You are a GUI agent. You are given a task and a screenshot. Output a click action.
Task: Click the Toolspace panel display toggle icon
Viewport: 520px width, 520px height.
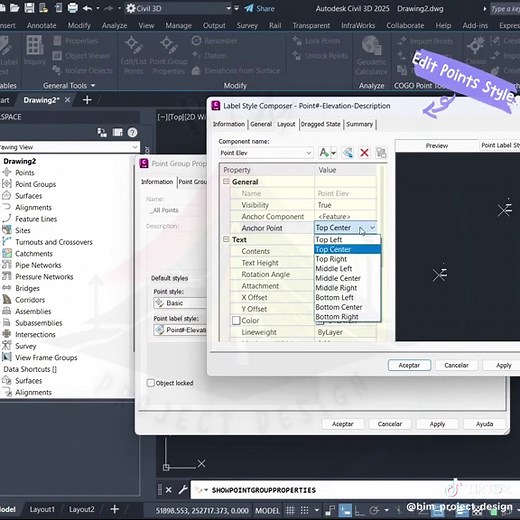click(117, 132)
